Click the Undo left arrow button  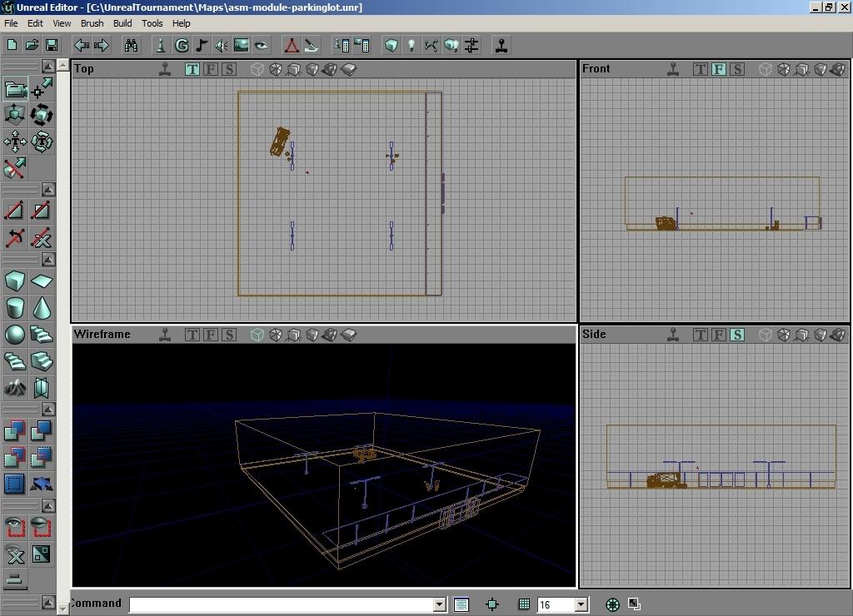click(x=82, y=45)
